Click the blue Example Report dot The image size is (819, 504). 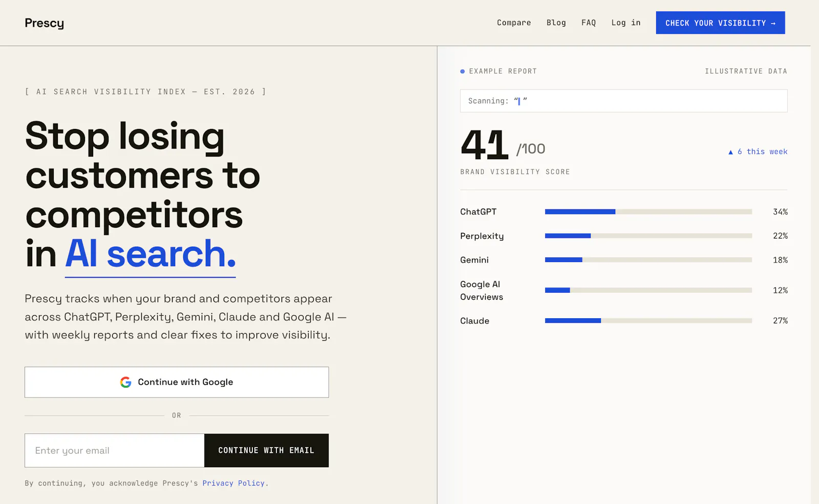pos(463,72)
